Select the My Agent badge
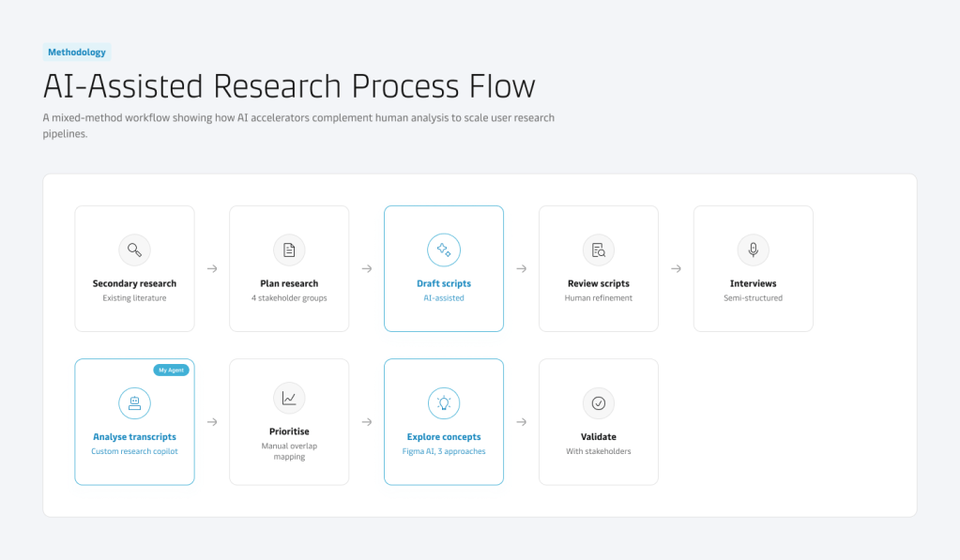This screenshot has width=960, height=560. [171, 370]
